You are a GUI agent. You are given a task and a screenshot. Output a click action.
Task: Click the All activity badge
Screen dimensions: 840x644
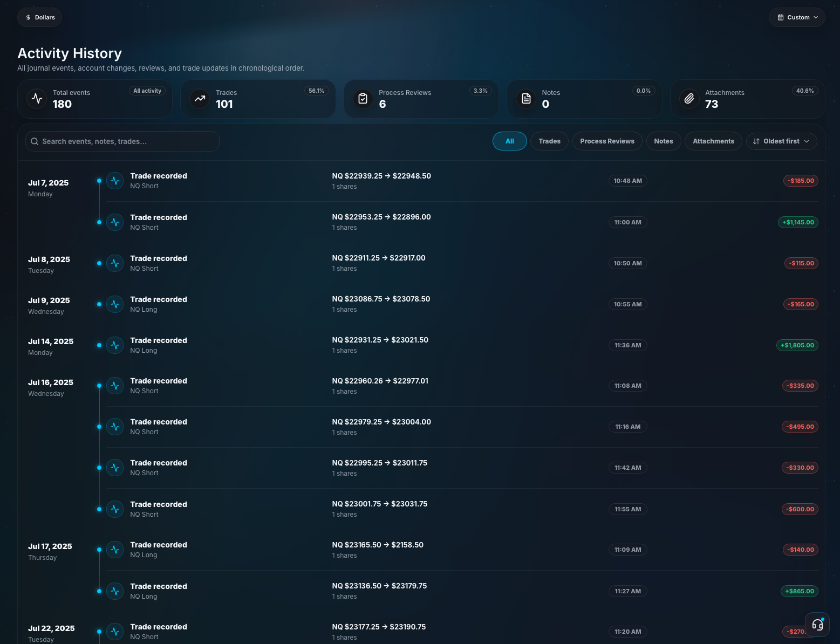147,91
